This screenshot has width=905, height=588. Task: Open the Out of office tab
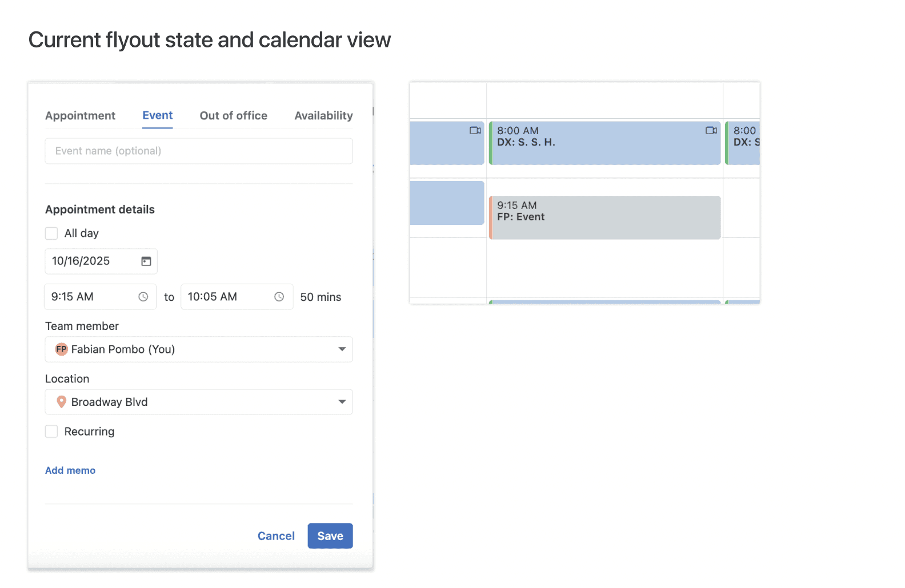234,116
